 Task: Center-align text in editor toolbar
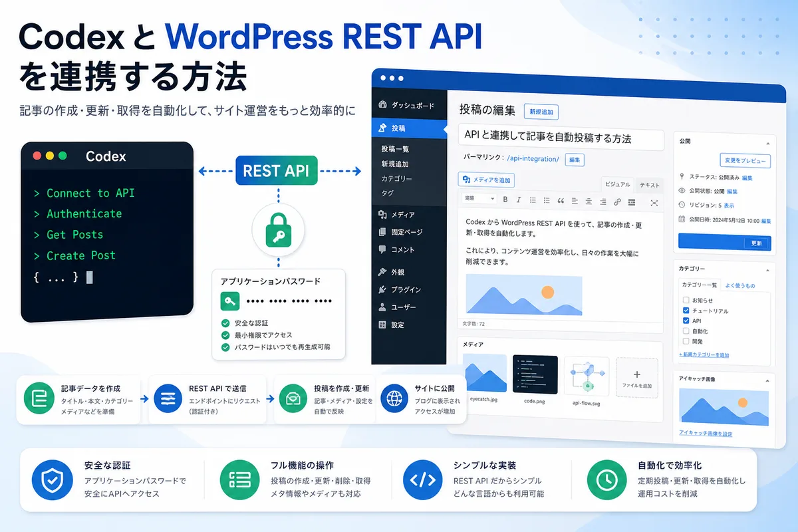(x=589, y=200)
